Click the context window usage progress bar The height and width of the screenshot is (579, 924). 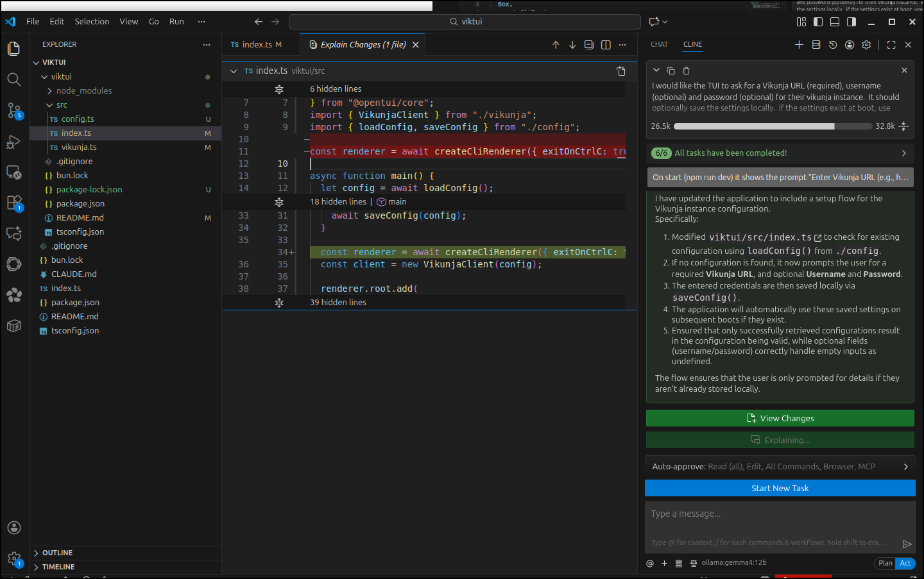point(773,126)
